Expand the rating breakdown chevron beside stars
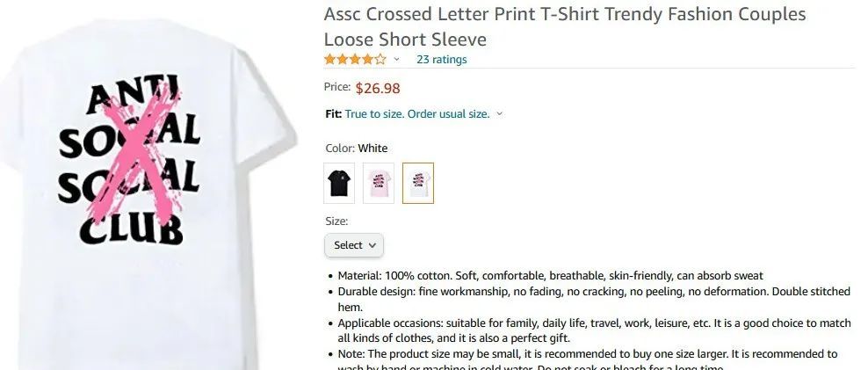This screenshot has width=868, height=370. coord(397,60)
